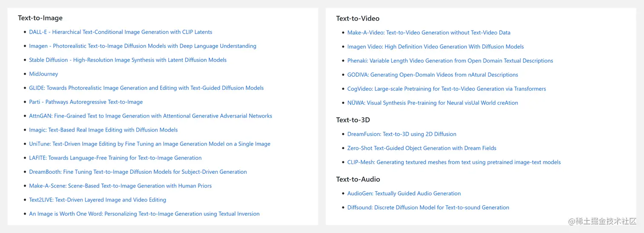Click the DreamFusion Text-to-3D link
This screenshot has width=644, height=233.
tap(402, 134)
